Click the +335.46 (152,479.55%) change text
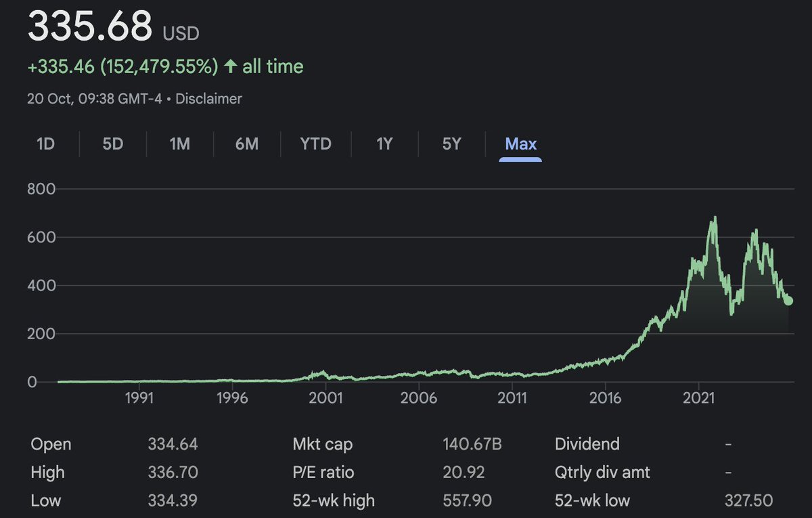 [123, 66]
